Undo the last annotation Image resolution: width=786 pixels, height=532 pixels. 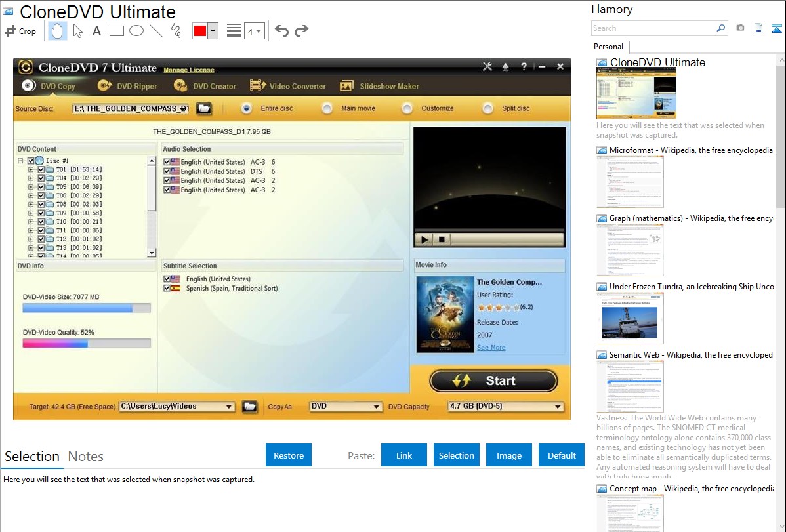click(x=281, y=31)
